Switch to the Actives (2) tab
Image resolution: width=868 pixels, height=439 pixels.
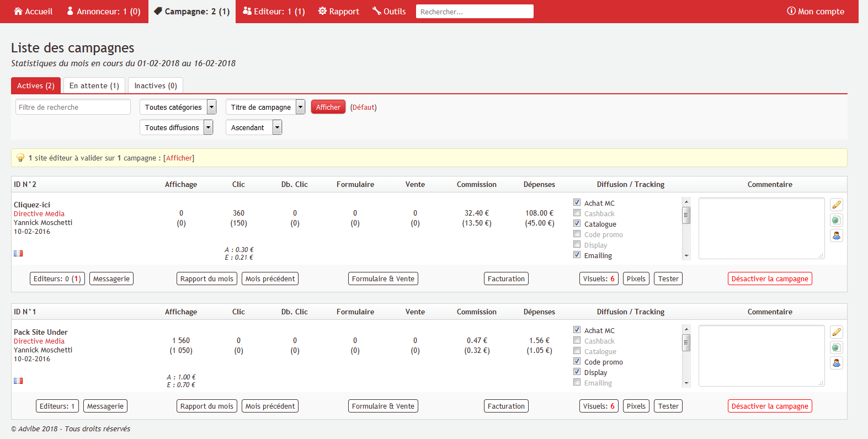pyautogui.click(x=36, y=85)
